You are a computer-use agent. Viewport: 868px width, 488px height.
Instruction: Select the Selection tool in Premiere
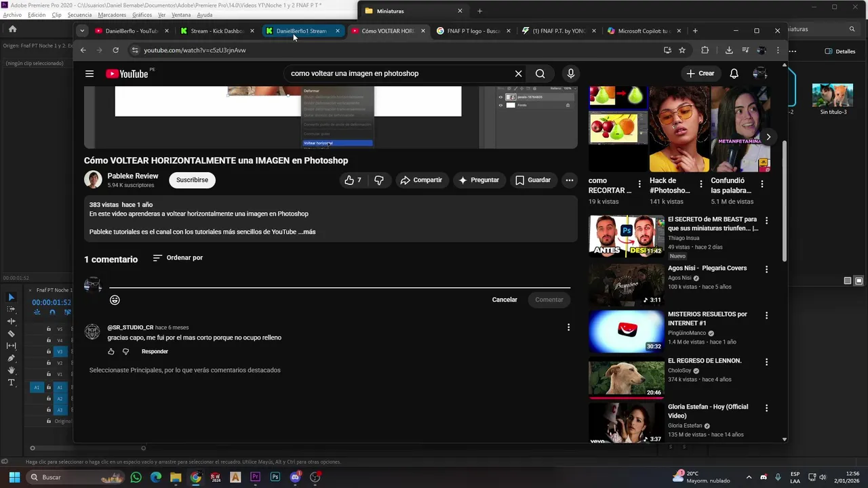pyautogui.click(x=11, y=297)
